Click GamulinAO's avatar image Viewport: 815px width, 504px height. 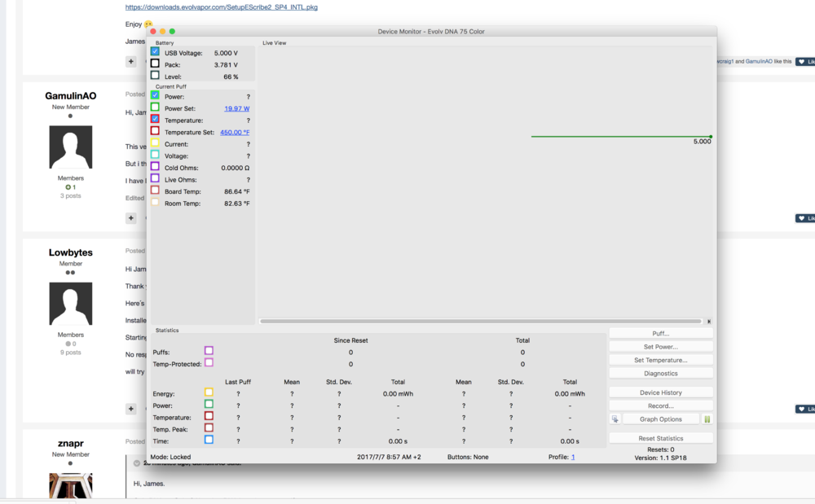pos(71,147)
